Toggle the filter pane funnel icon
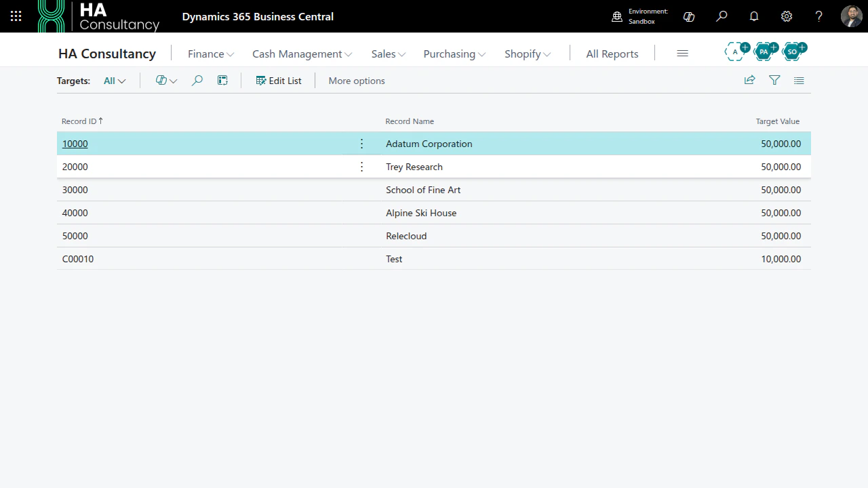Image resolution: width=868 pixels, height=488 pixels. point(774,80)
